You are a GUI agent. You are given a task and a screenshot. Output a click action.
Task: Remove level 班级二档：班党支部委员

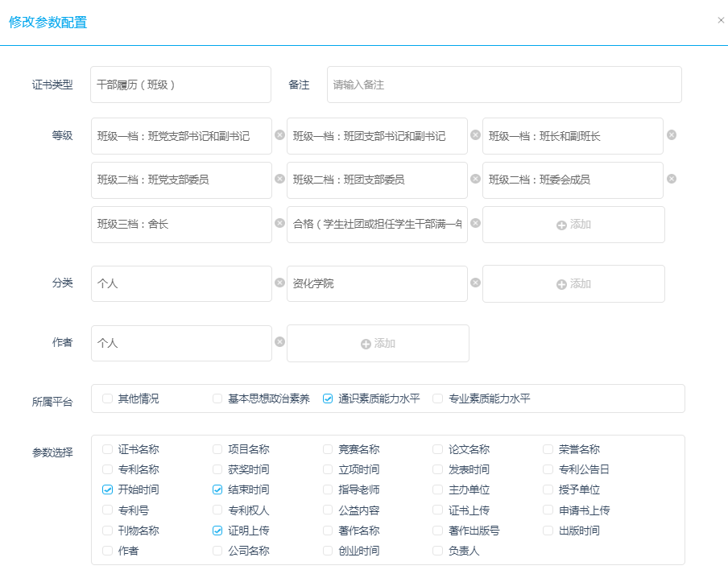[279, 179]
